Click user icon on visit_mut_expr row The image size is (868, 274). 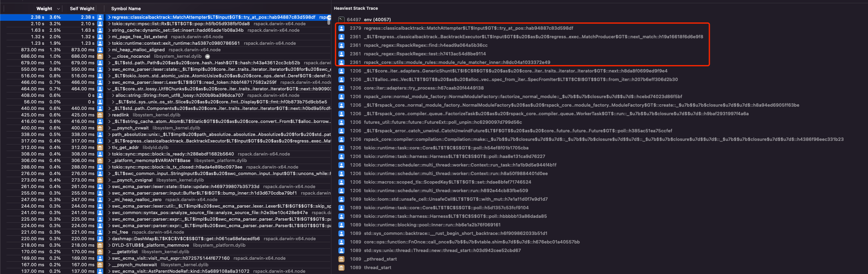[x=100, y=258]
